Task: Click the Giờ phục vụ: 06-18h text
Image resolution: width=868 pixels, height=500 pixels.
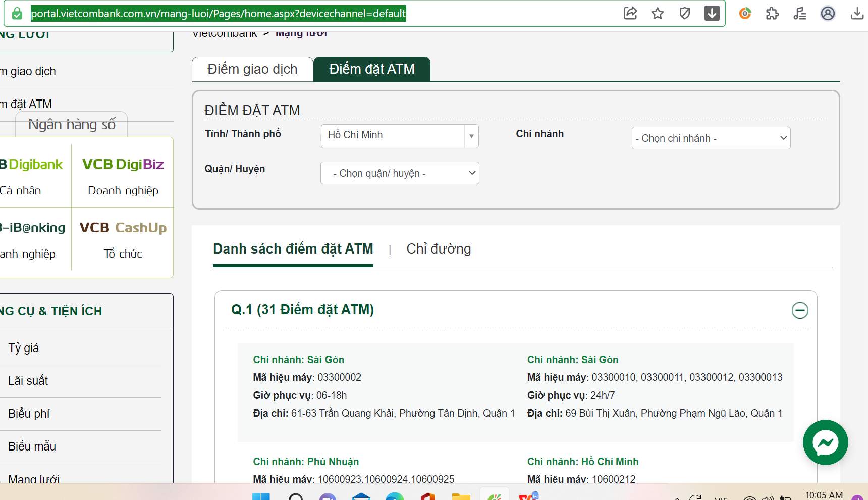Action: click(x=300, y=395)
